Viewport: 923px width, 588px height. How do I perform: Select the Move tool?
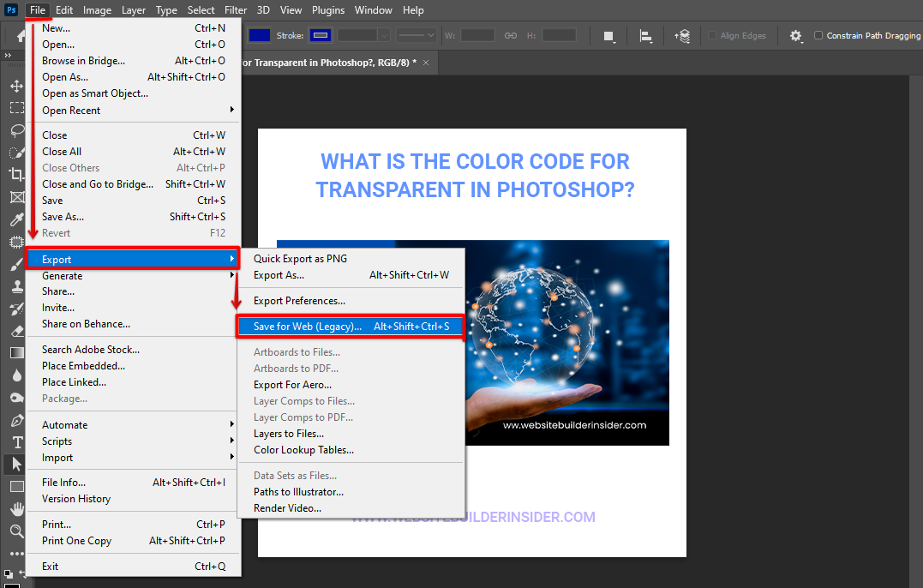16,87
